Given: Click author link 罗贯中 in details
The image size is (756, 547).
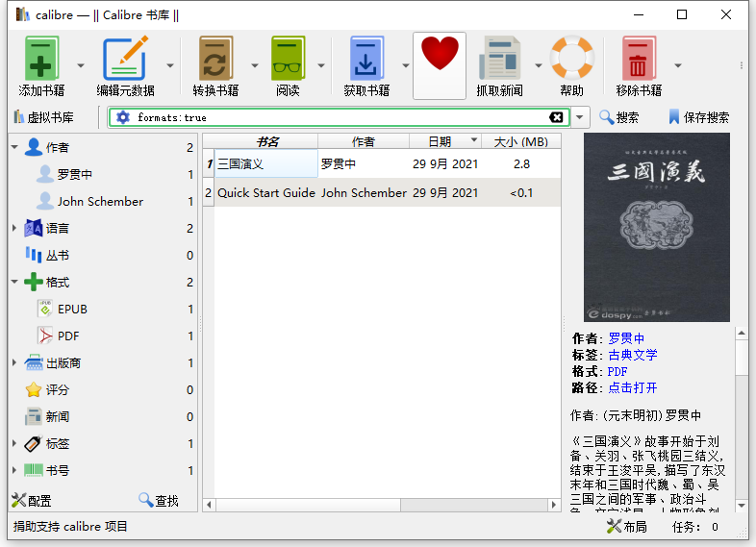Looking at the screenshot, I should point(626,338).
